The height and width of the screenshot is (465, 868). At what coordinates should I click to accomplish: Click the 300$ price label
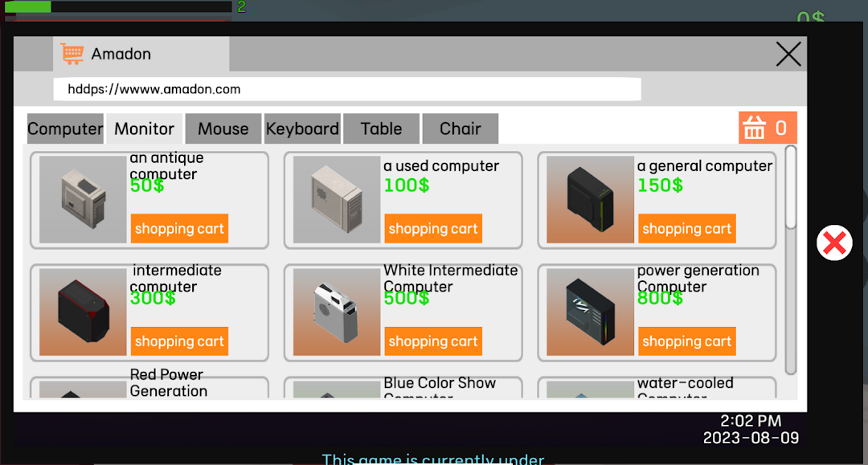click(153, 298)
